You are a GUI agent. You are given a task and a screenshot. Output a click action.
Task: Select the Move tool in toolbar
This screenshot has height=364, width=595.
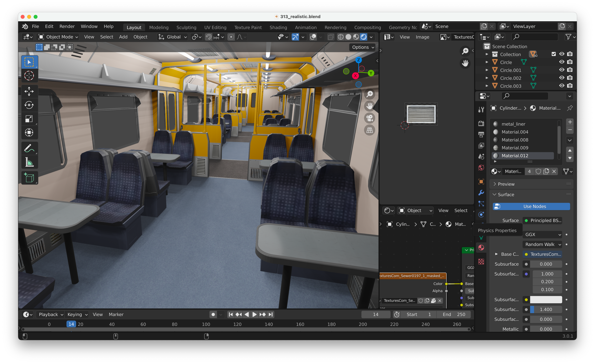(29, 91)
